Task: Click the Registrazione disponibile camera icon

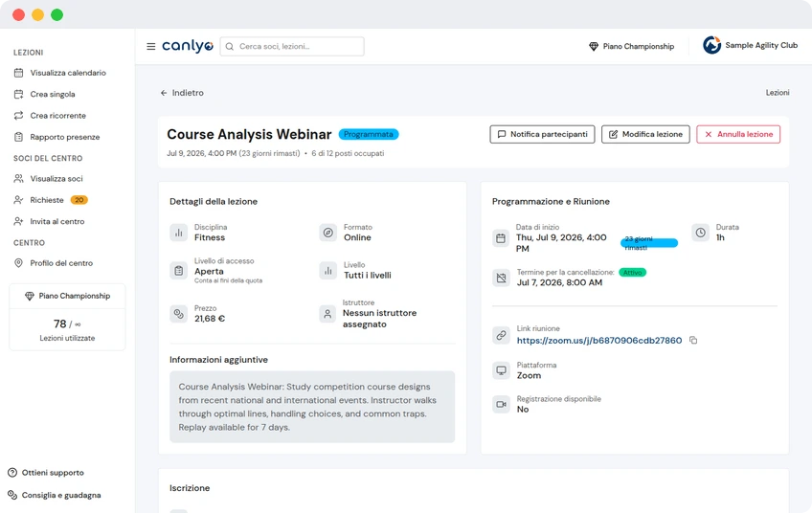Action: point(501,404)
